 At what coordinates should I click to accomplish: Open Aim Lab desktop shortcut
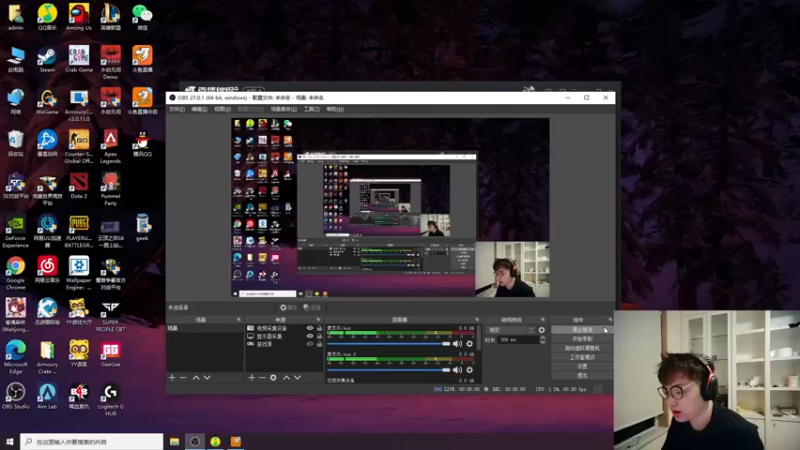pos(47,396)
